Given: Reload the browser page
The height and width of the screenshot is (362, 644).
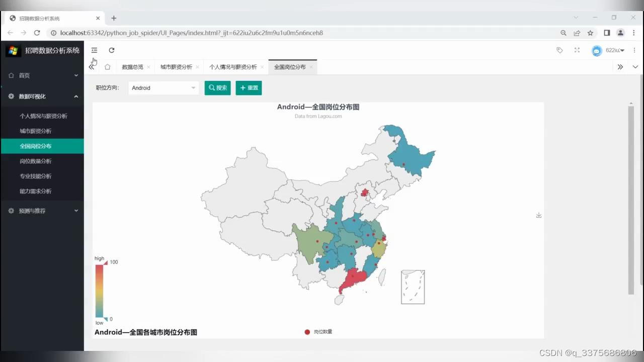Looking at the screenshot, I should pos(37,33).
